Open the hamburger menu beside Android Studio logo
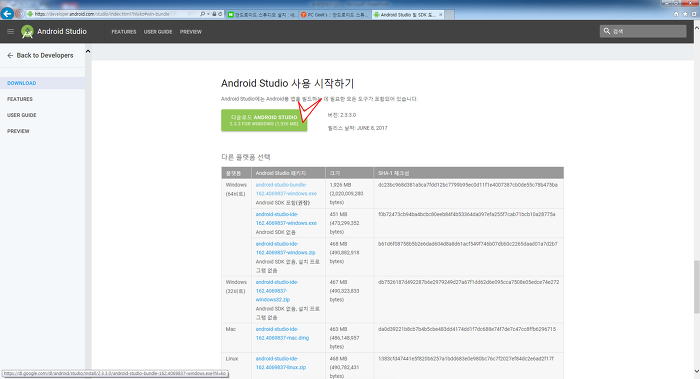The height and width of the screenshot is (379, 700). pos(10,31)
